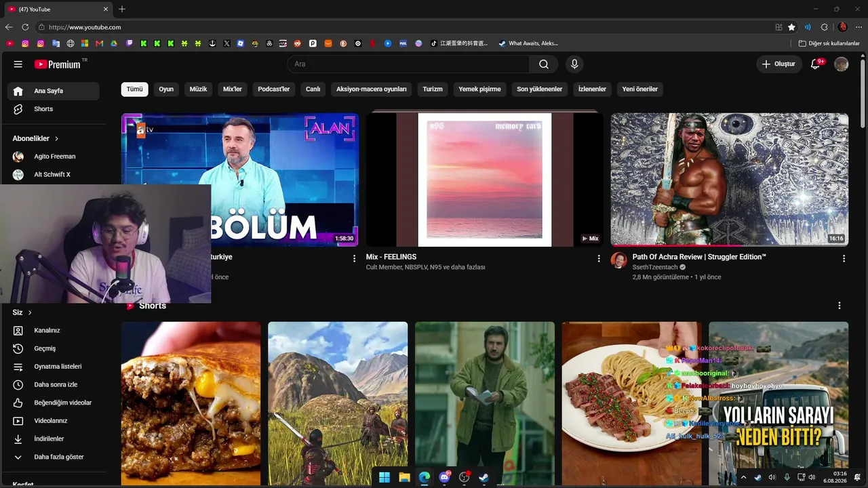Screen dimensions: 868x488
Task: Select the Podcast'ler filter chip
Action: click(274, 89)
